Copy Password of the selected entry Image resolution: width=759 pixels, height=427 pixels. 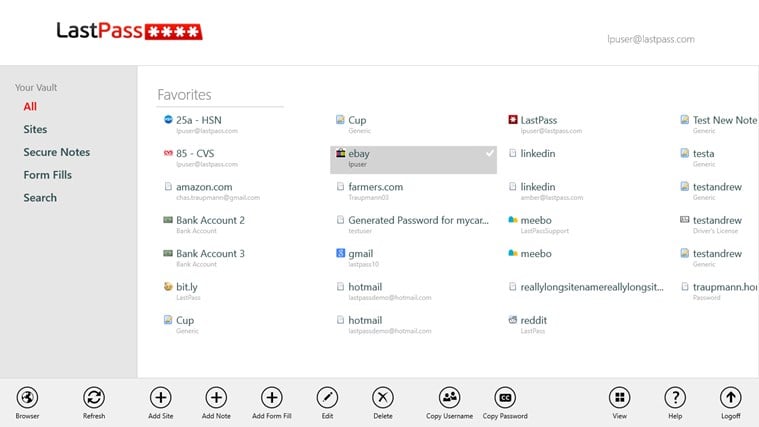tap(505, 397)
